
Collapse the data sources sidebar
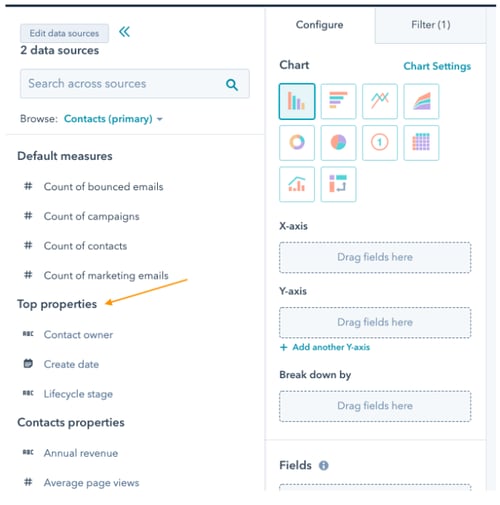pos(124,32)
